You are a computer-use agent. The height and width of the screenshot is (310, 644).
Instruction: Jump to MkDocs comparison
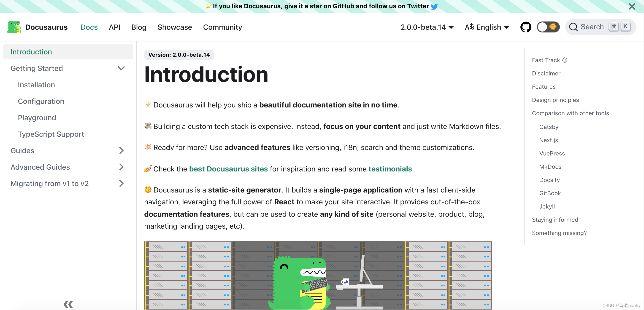pos(550,166)
